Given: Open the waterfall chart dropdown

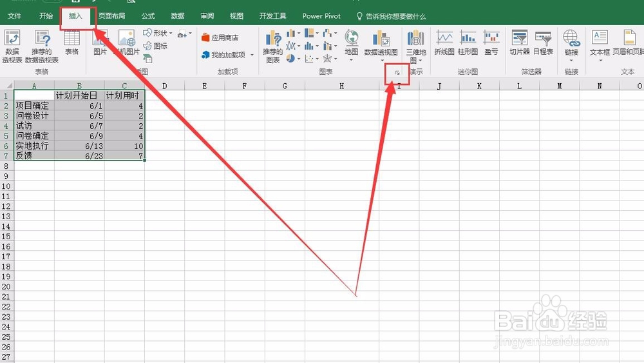Looking at the screenshot, I should tap(330, 34).
